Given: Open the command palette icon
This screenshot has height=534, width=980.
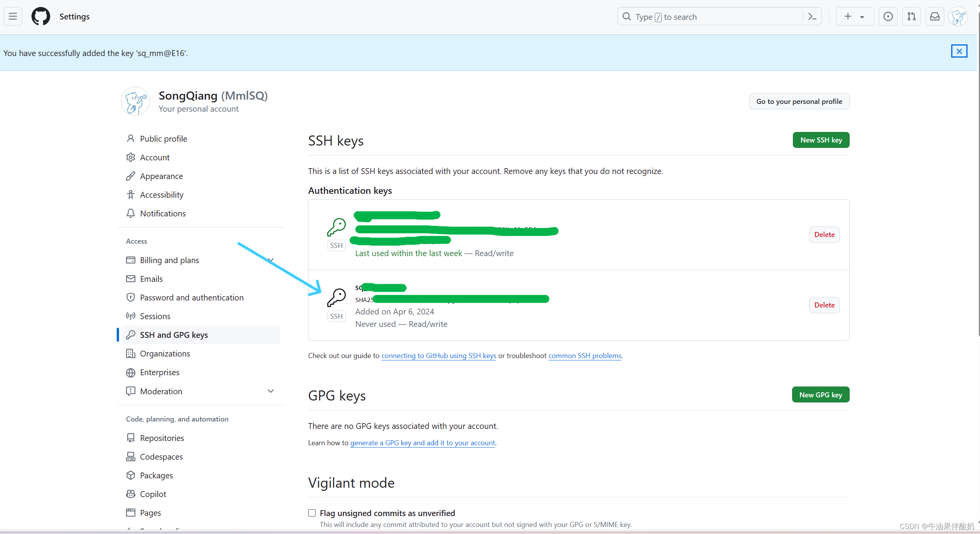Looking at the screenshot, I should tap(812, 16).
